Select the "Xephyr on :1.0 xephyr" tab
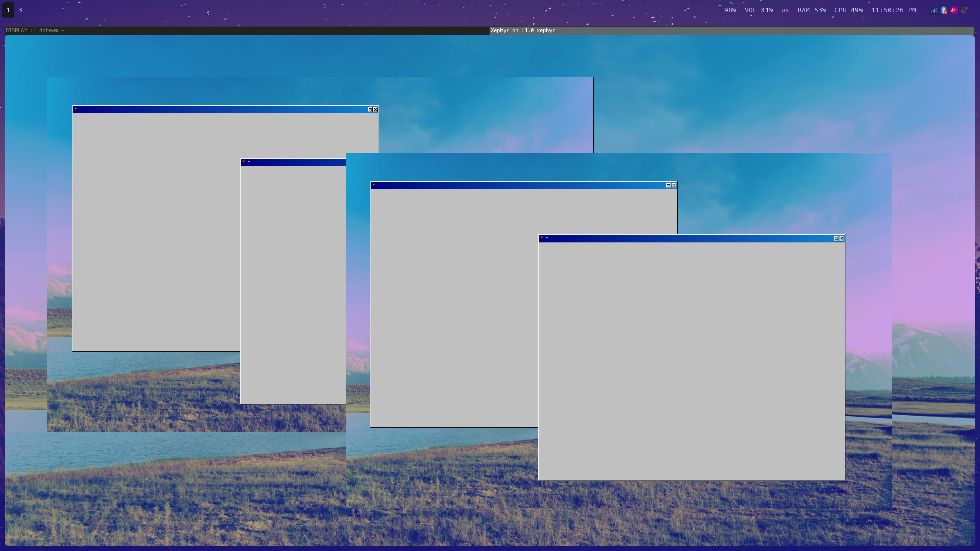Screen dimensions: 980x551 click(522, 31)
